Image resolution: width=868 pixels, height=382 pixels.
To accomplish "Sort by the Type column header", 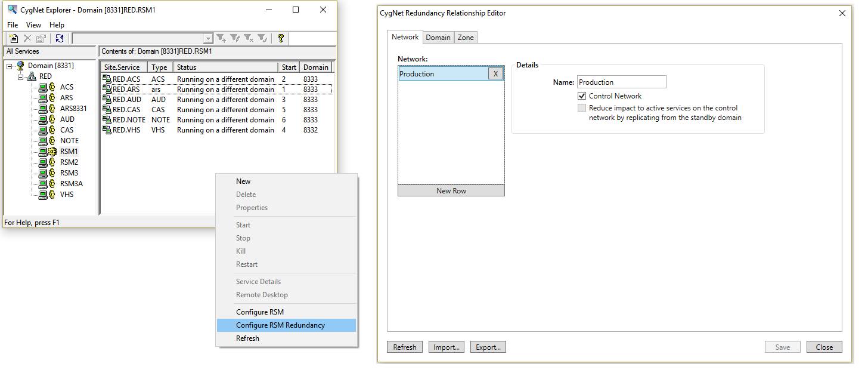I will click(x=160, y=67).
